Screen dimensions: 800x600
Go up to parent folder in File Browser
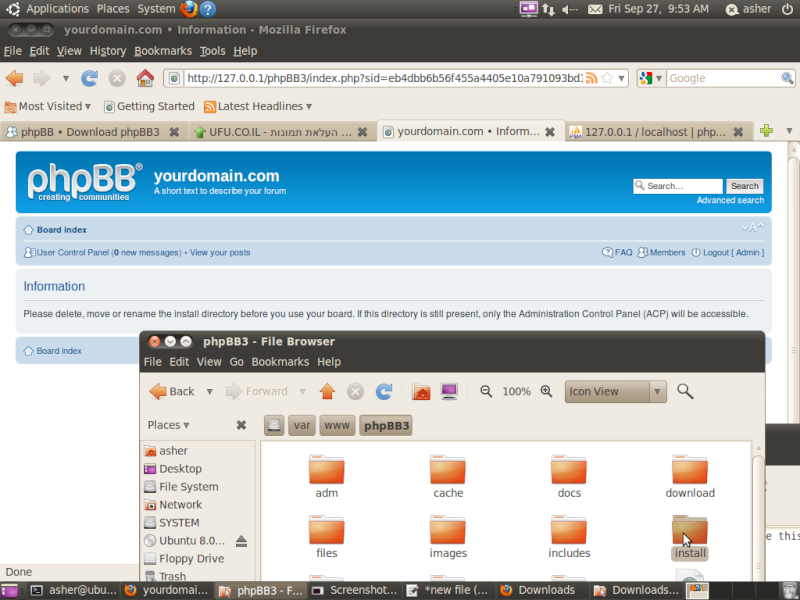coord(327,391)
